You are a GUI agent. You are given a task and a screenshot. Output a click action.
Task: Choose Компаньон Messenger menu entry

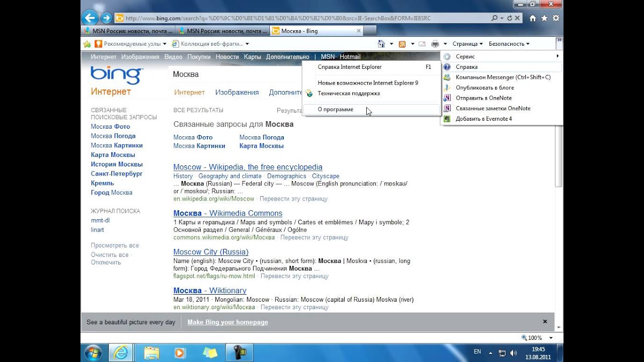(x=501, y=77)
